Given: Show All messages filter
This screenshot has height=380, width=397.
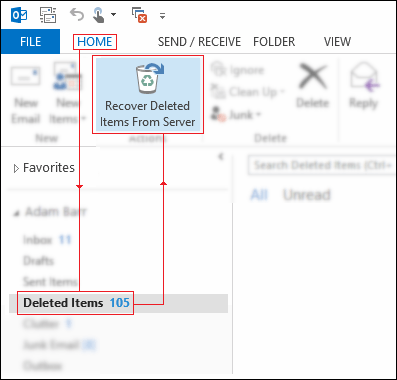Looking at the screenshot, I should point(259,195).
